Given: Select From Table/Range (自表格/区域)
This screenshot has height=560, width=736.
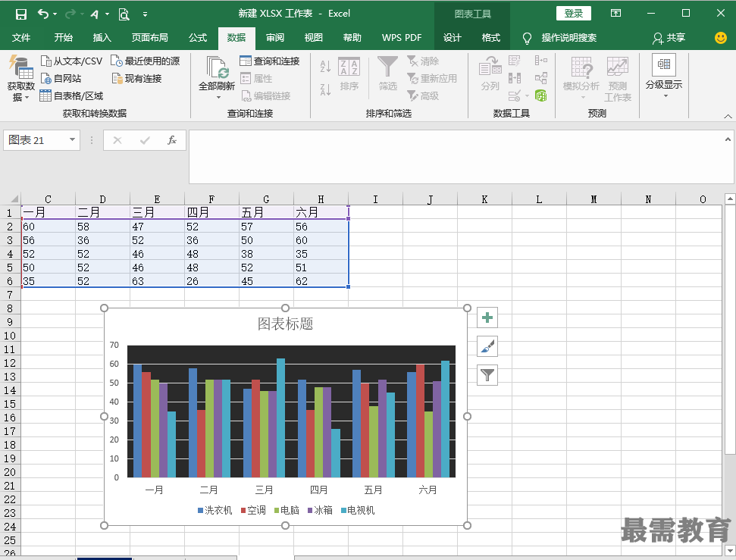Looking at the screenshot, I should click(x=71, y=95).
